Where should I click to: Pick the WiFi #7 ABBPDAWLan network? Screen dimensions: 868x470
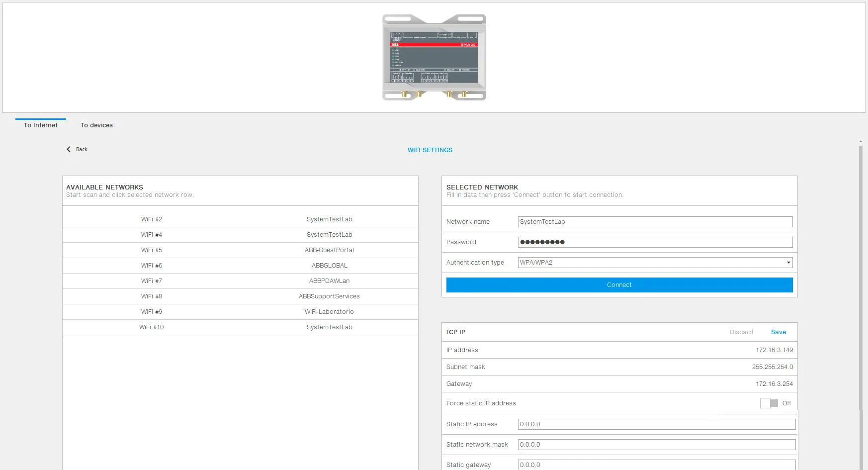tap(240, 281)
